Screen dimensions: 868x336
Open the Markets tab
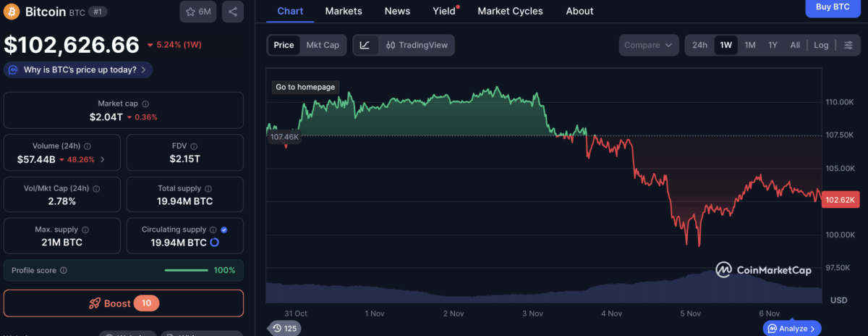pos(344,11)
